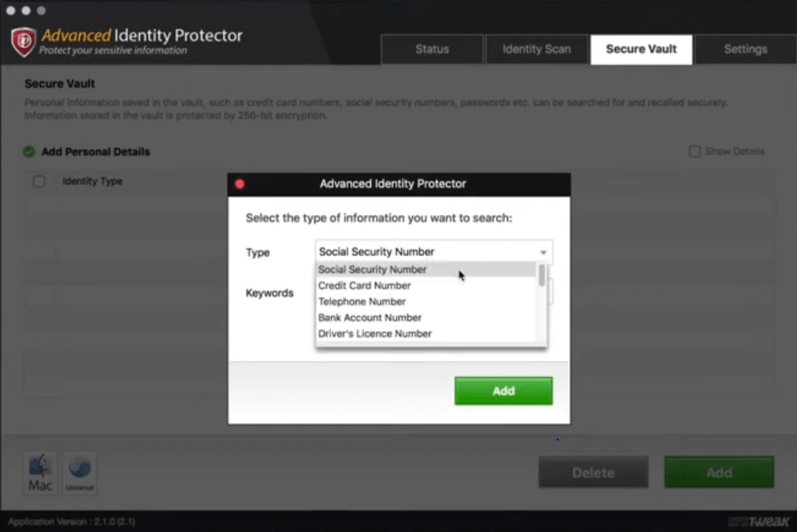The height and width of the screenshot is (532, 797).
Task: Click the Add button in main window
Action: coord(720,472)
